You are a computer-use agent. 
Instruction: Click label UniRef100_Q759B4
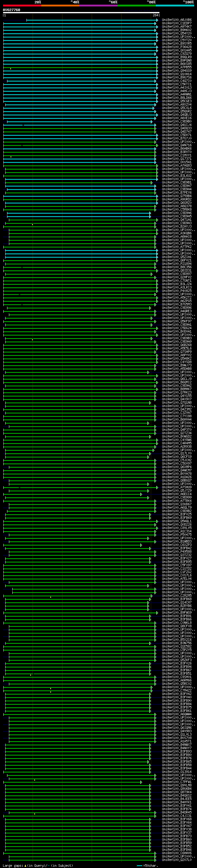[177, 196]
